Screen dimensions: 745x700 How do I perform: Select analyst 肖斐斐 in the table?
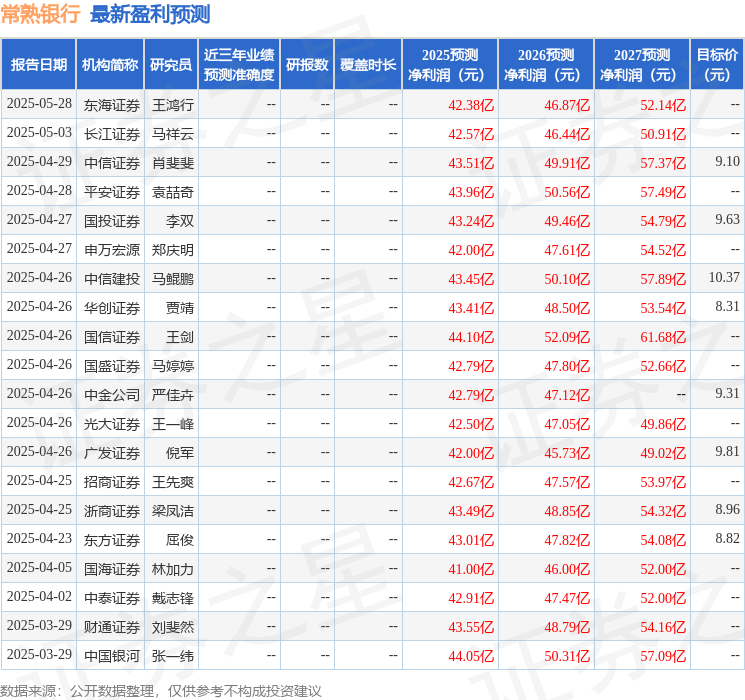172,163
